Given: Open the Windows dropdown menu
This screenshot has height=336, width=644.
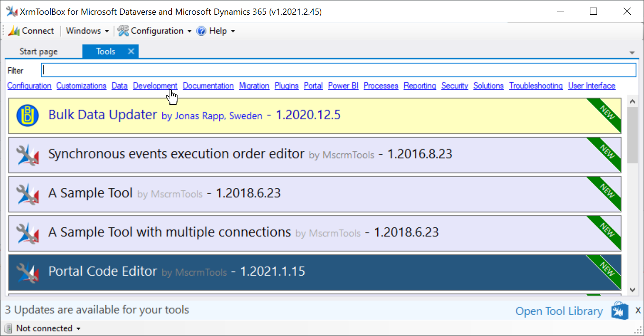Looking at the screenshot, I should (87, 31).
